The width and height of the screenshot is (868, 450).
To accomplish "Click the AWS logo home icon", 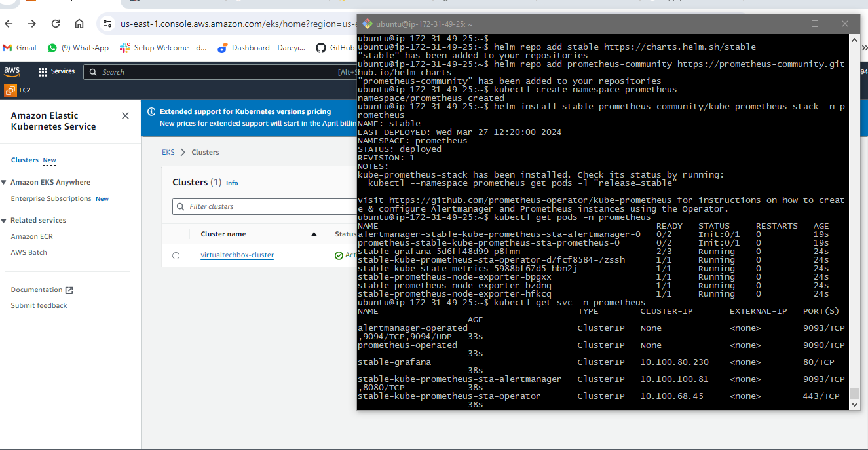I will pos(12,71).
